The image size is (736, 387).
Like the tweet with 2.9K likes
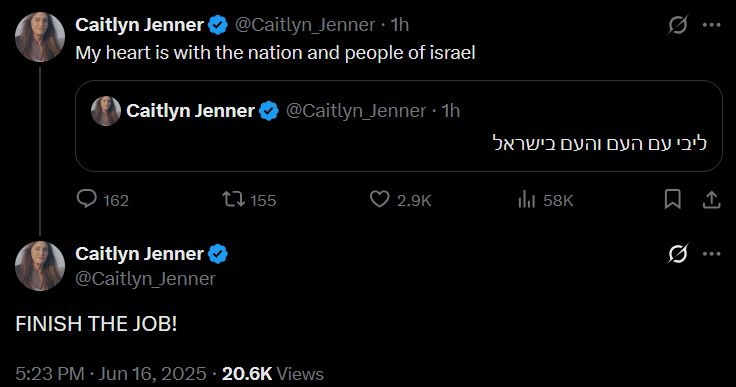click(379, 199)
